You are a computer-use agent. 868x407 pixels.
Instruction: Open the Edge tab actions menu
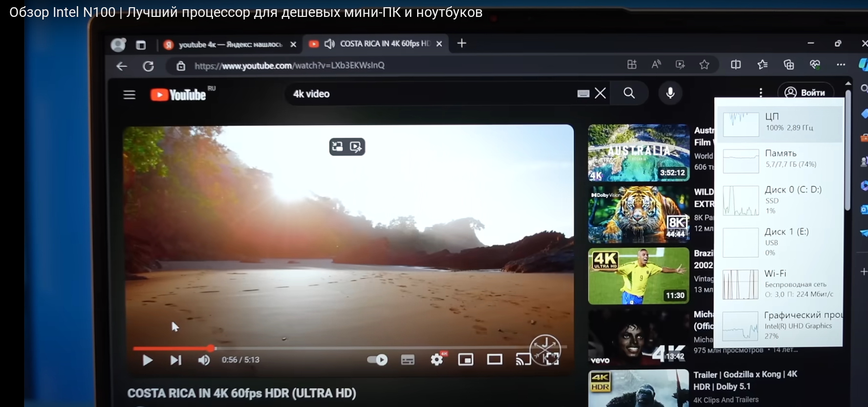(141, 45)
